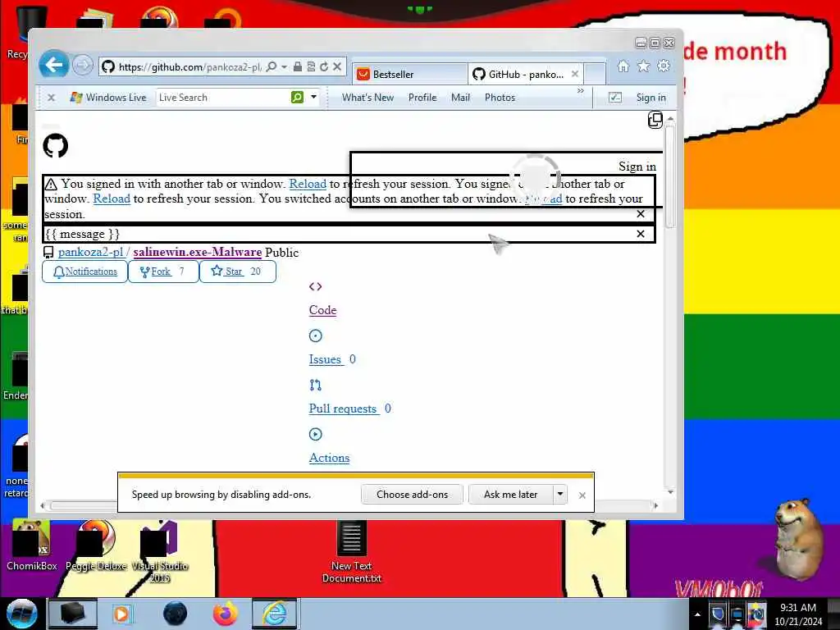The height and width of the screenshot is (630, 840).
Task: Open Mail in Windows Live toolbar
Action: pyautogui.click(x=460, y=98)
